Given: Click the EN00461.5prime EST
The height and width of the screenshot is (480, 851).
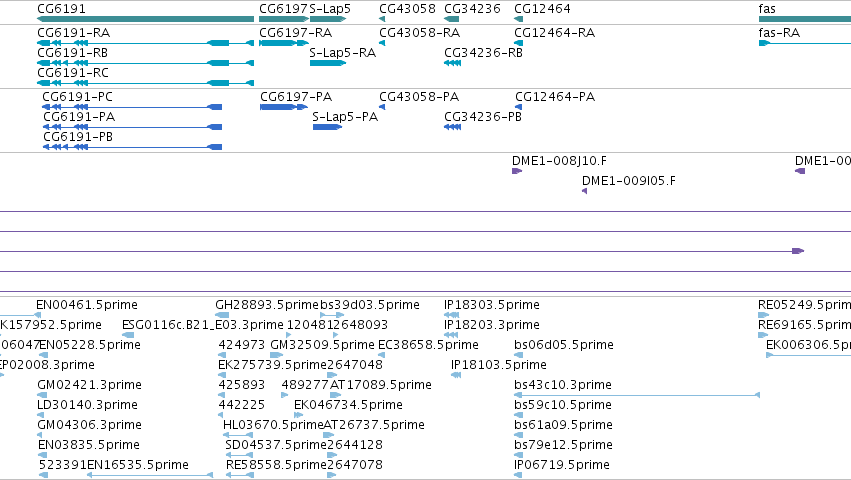Looking at the screenshot, I should click(x=38, y=315).
